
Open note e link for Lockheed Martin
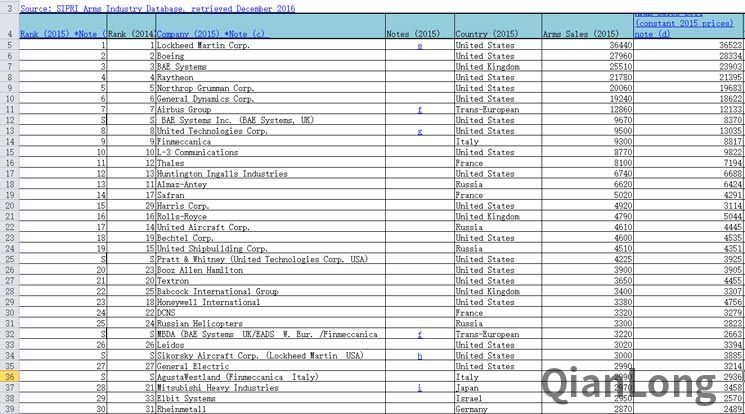pos(420,46)
